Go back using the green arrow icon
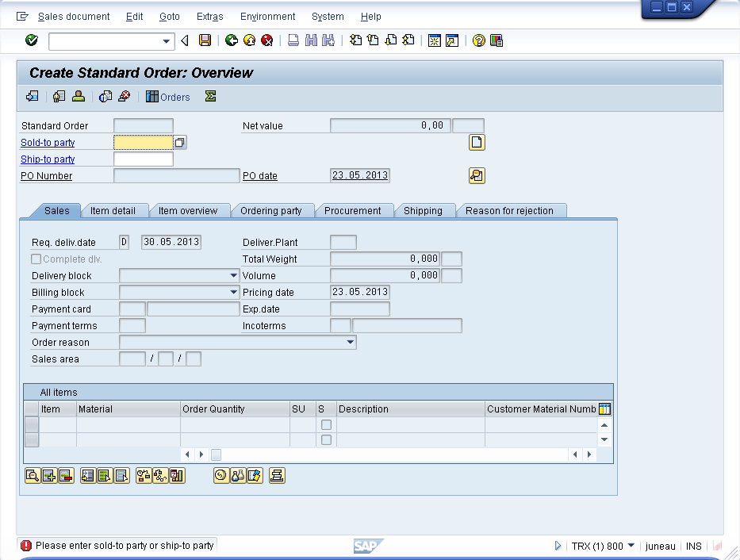 point(232,40)
